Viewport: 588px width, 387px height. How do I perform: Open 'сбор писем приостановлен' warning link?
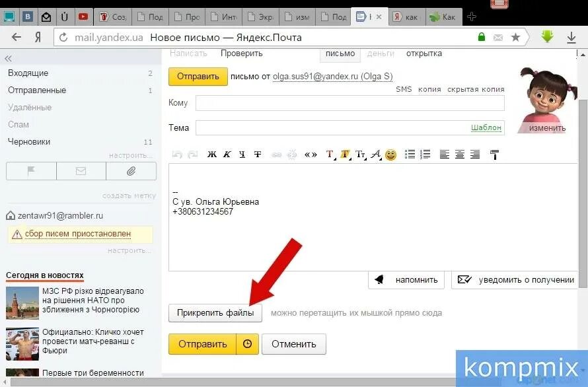pyautogui.click(x=78, y=234)
